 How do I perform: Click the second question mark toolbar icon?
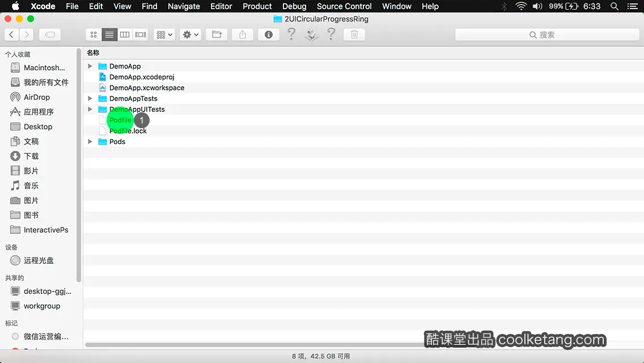click(331, 34)
